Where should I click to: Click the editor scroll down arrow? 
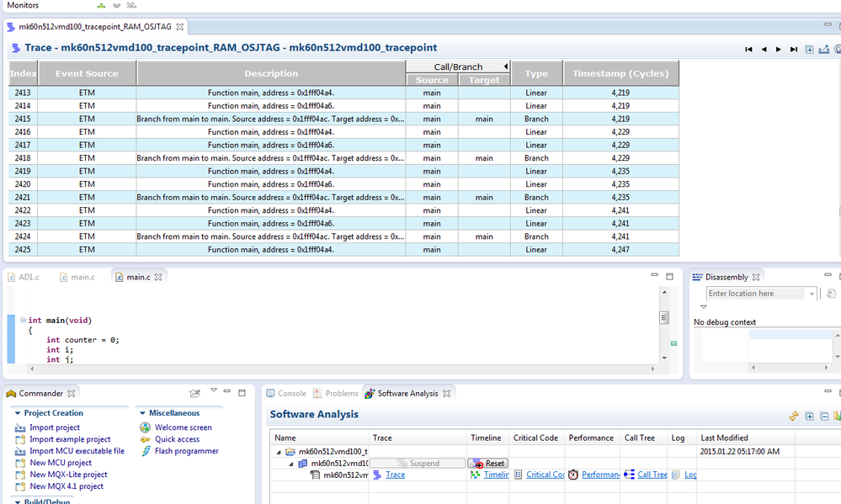(664, 358)
